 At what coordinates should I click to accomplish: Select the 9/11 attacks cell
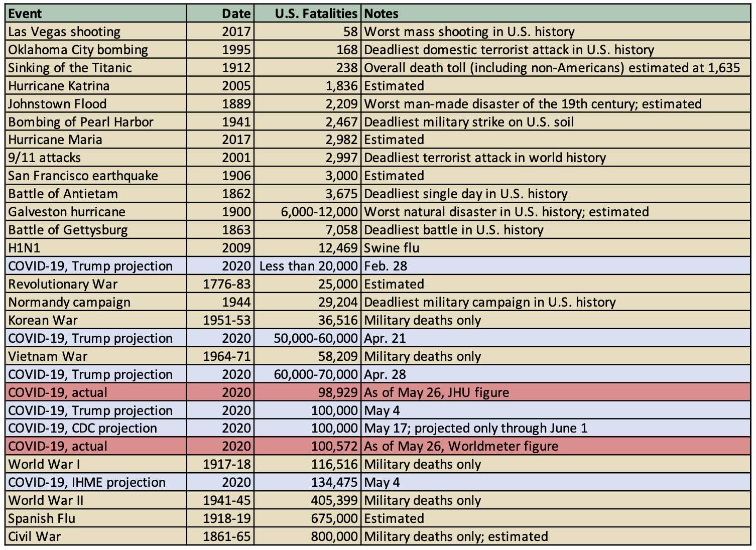click(x=96, y=158)
